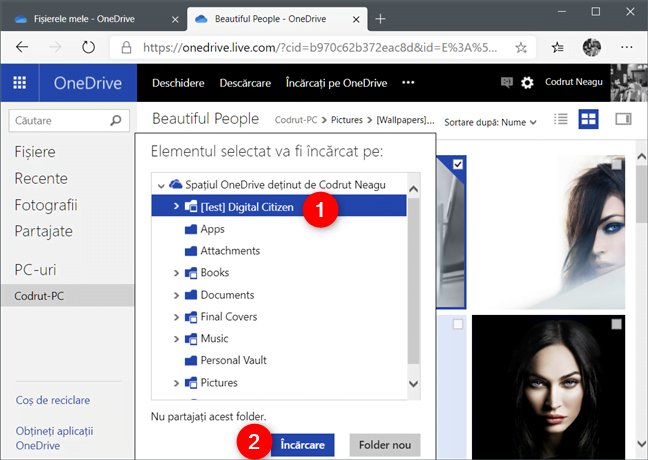Click the browser forward arrow
The width and height of the screenshot is (648, 460).
(55, 47)
